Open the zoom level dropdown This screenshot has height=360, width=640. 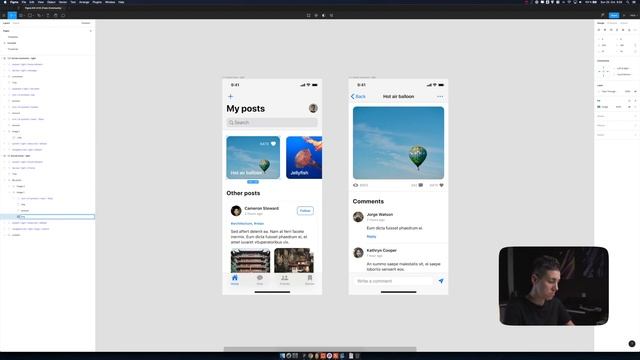pyautogui.click(x=633, y=16)
